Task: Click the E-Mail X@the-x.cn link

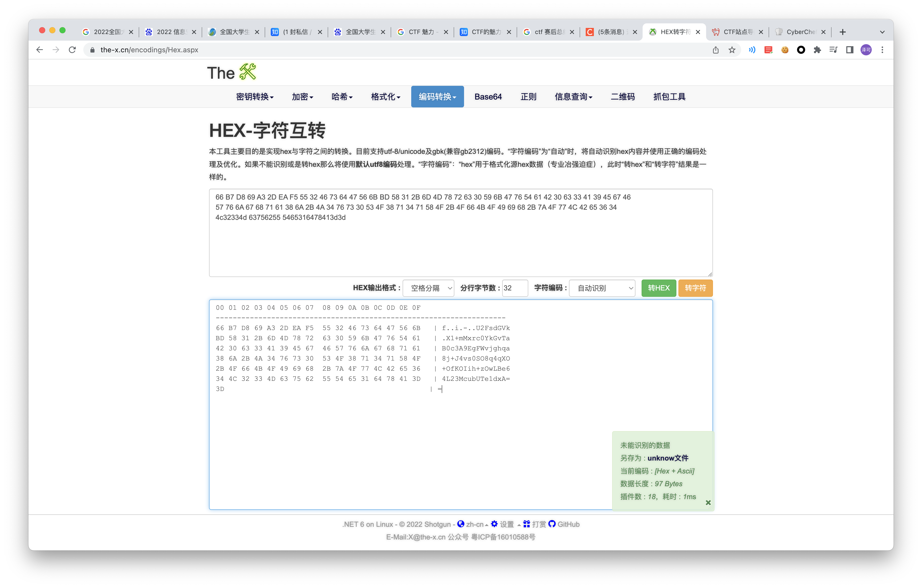Action: [416, 537]
